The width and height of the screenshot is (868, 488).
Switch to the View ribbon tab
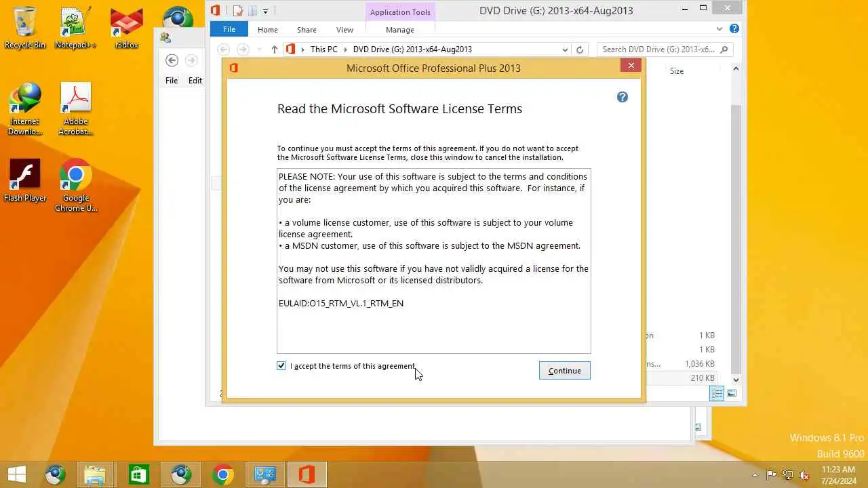344,30
